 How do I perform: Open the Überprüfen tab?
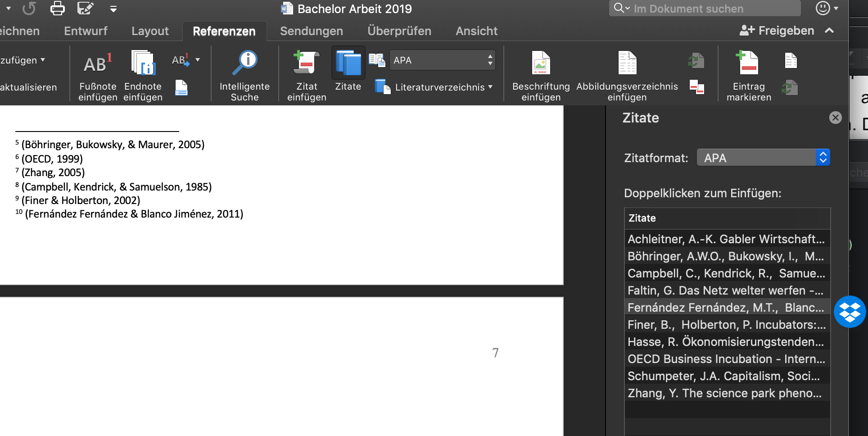[399, 31]
